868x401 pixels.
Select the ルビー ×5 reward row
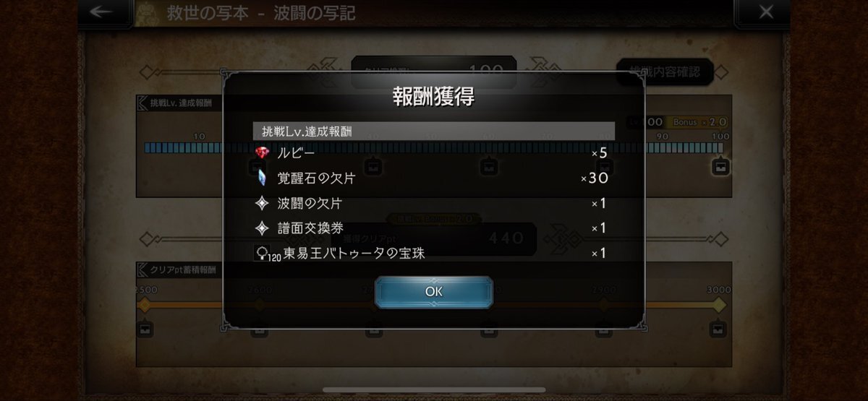pos(433,152)
